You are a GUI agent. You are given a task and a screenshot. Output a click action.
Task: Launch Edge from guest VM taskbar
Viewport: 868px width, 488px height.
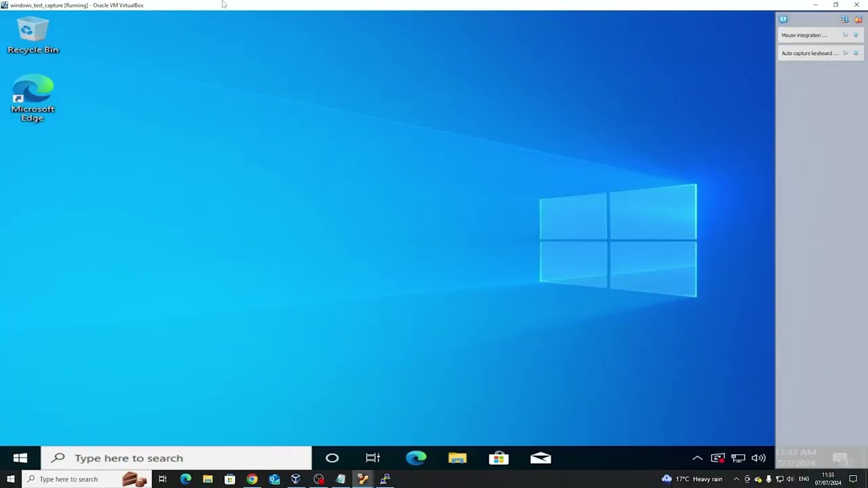(x=416, y=458)
